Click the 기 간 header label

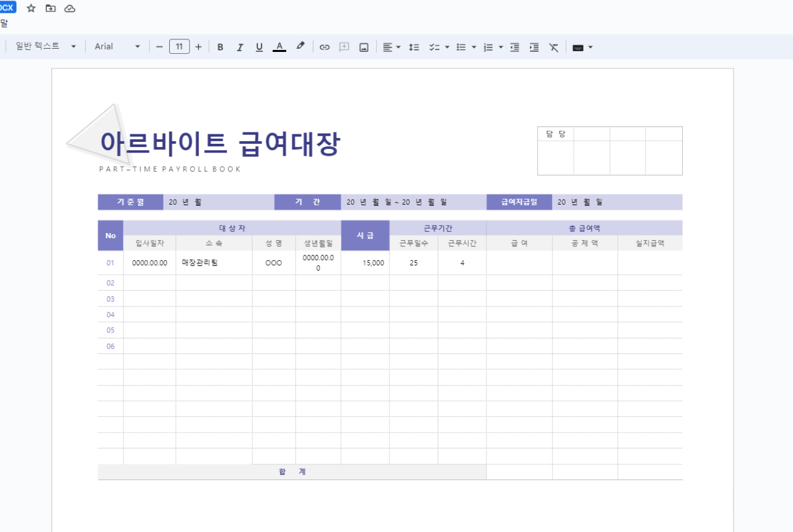[x=308, y=202]
